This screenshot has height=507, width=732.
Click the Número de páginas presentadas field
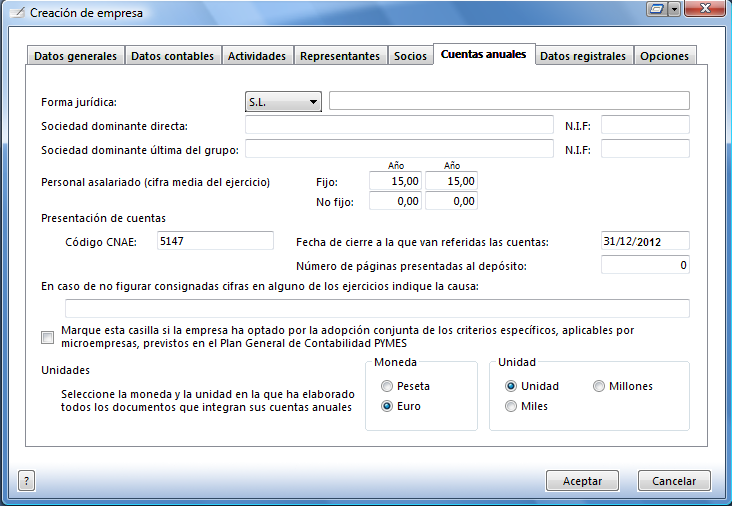tap(645, 265)
